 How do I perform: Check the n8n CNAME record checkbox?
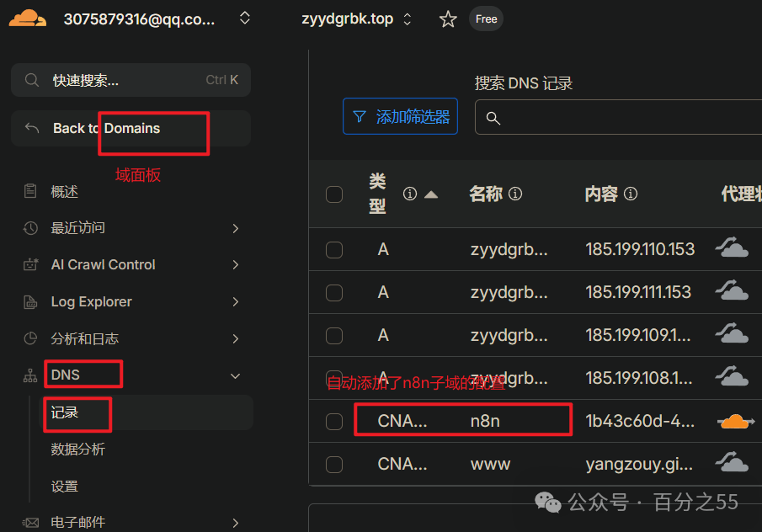[334, 421]
